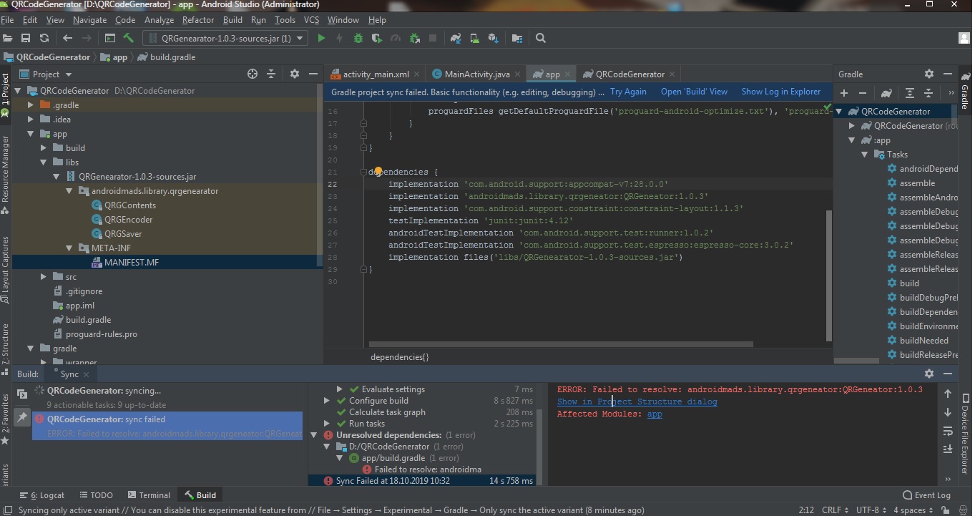Open the run configuration dropdown
The height and width of the screenshot is (516, 980).
[225, 38]
